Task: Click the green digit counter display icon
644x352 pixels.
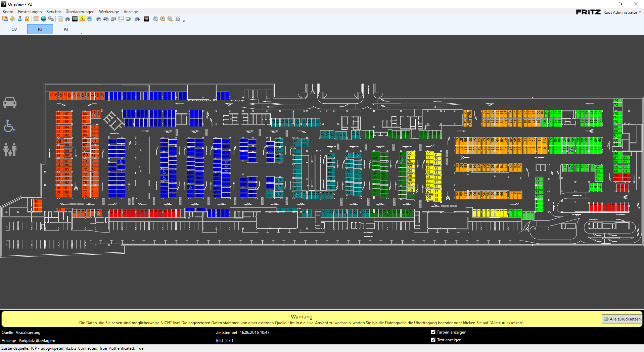Action: coord(75,19)
